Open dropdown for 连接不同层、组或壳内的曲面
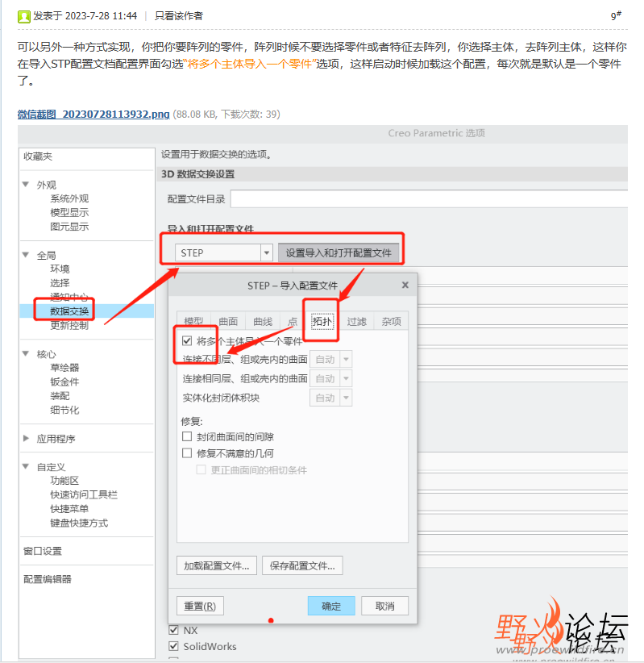The height and width of the screenshot is (663, 644). [346, 360]
